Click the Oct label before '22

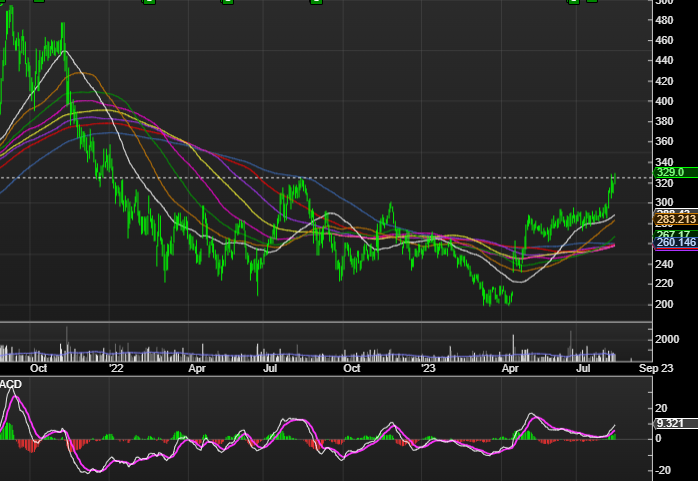39,368
